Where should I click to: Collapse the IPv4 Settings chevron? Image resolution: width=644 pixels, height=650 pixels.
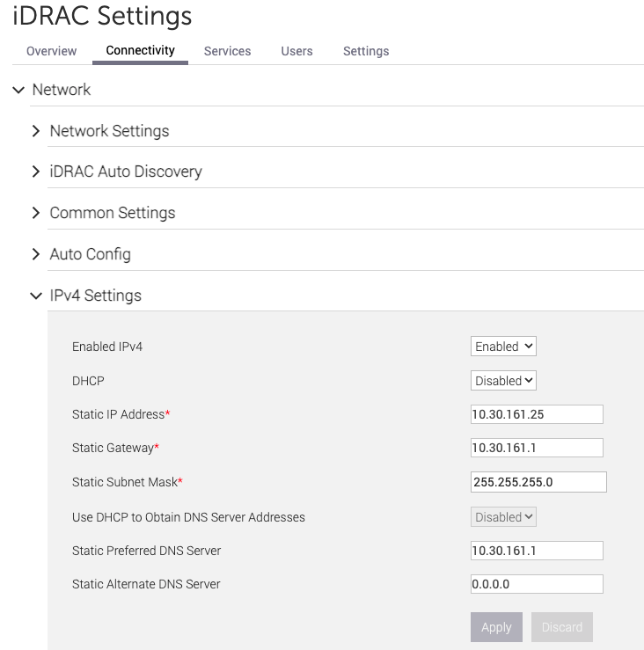[x=36, y=296]
